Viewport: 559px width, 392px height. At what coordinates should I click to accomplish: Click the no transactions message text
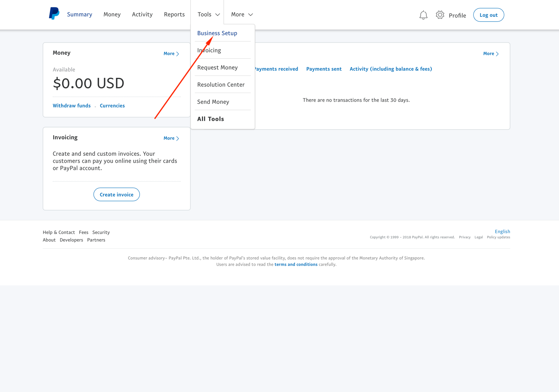(356, 100)
